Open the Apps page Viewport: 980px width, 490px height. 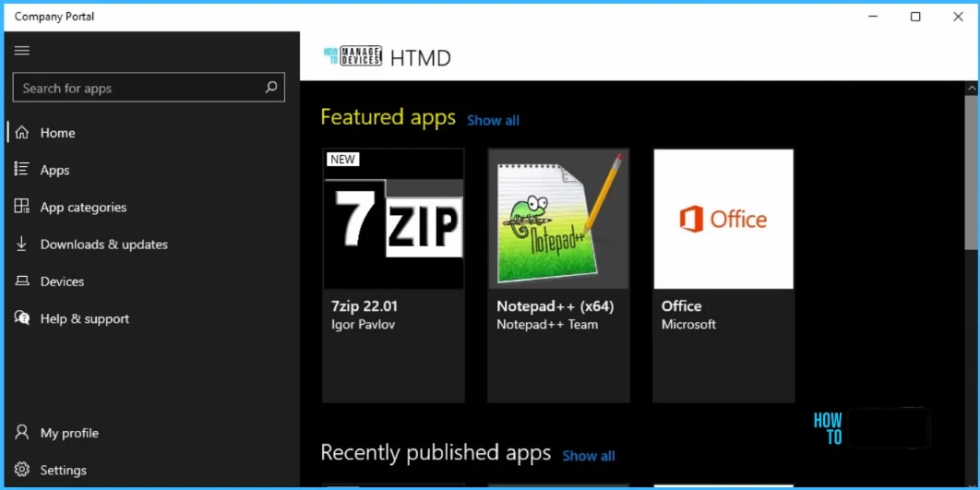[x=150, y=170]
